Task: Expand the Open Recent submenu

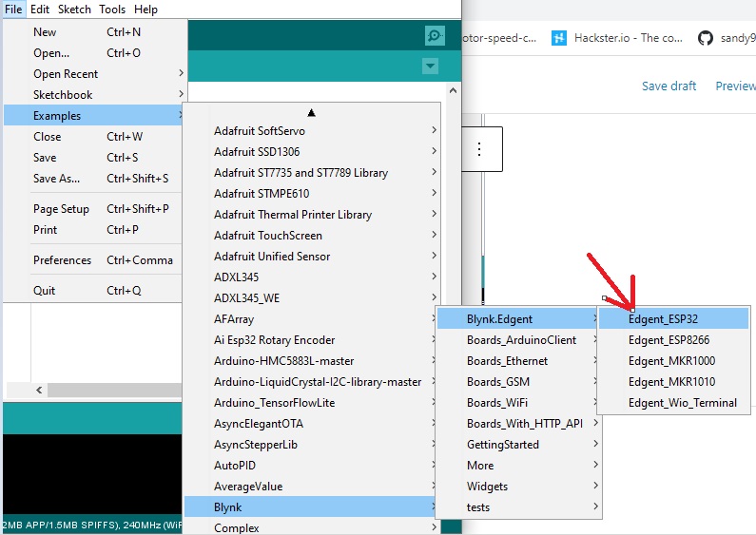Action: [95, 74]
